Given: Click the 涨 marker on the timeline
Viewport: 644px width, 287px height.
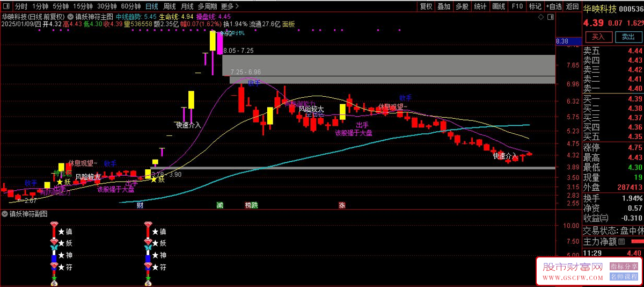Looking at the screenshot, I should pos(342,205).
